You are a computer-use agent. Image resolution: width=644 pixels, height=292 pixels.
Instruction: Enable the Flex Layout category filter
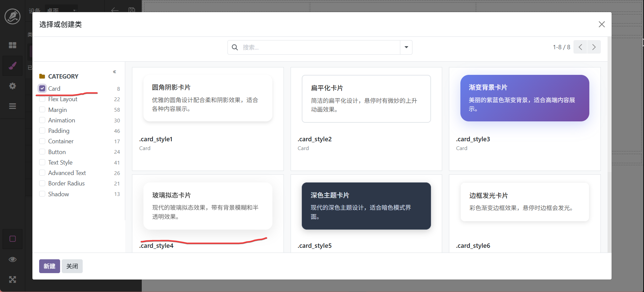[x=42, y=99]
